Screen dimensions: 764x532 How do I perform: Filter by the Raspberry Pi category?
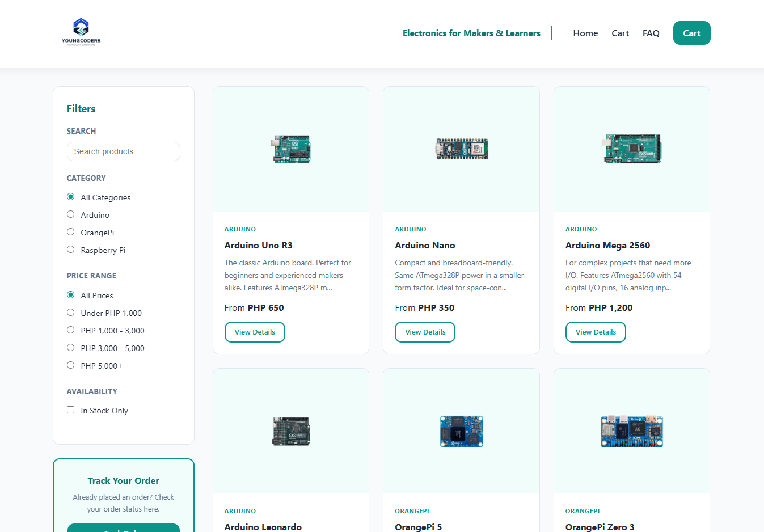[71, 250]
